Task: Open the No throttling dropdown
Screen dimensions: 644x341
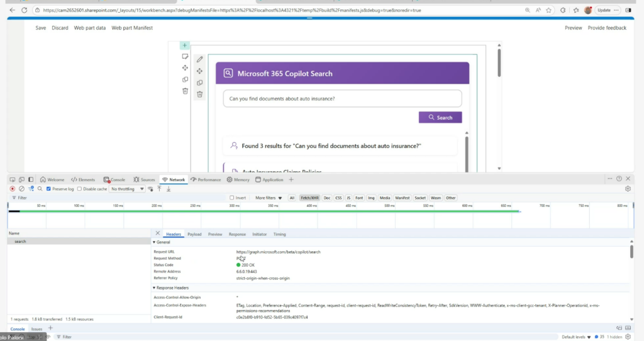Action: pyautogui.click(x=128, y=189)
